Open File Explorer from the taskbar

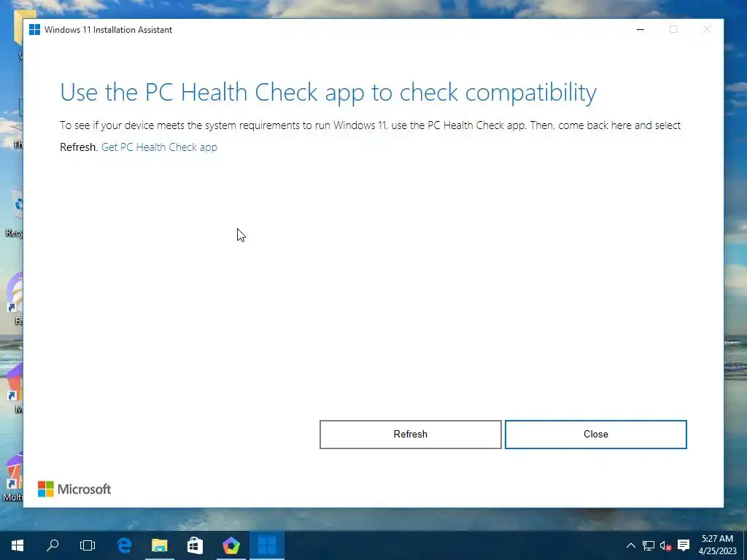click(160, 545)
